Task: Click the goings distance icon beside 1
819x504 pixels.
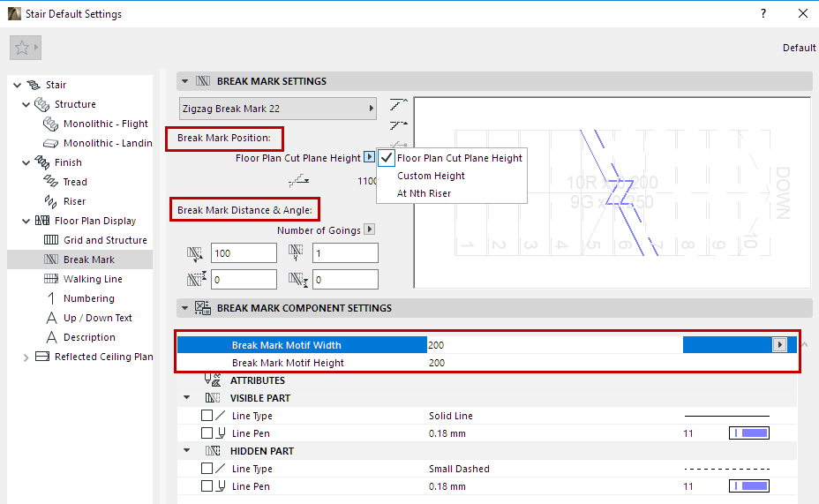Action: [x=297, y=252]
